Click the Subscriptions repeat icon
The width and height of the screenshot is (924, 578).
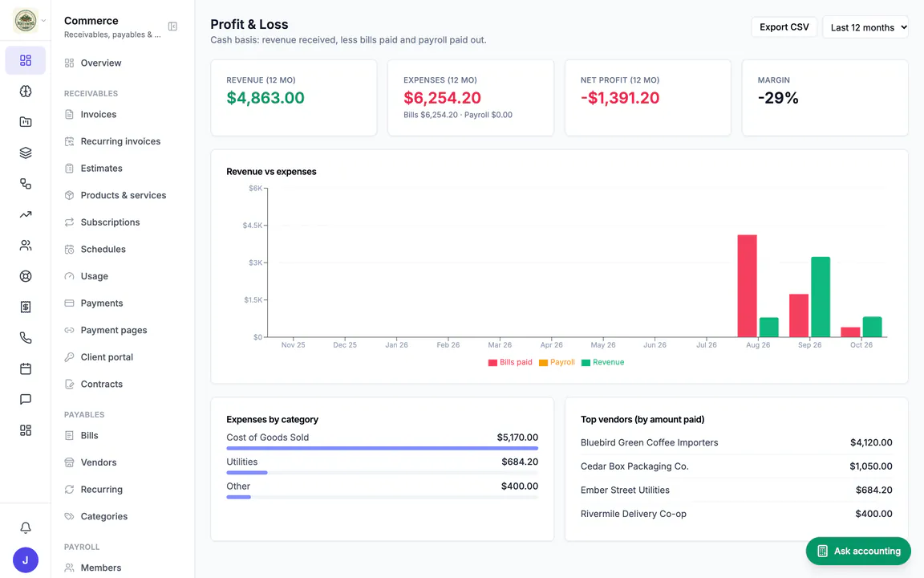[69, 222]
